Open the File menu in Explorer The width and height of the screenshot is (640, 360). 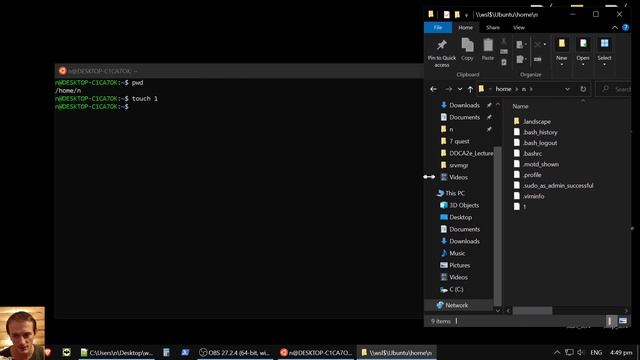(438, 27)
